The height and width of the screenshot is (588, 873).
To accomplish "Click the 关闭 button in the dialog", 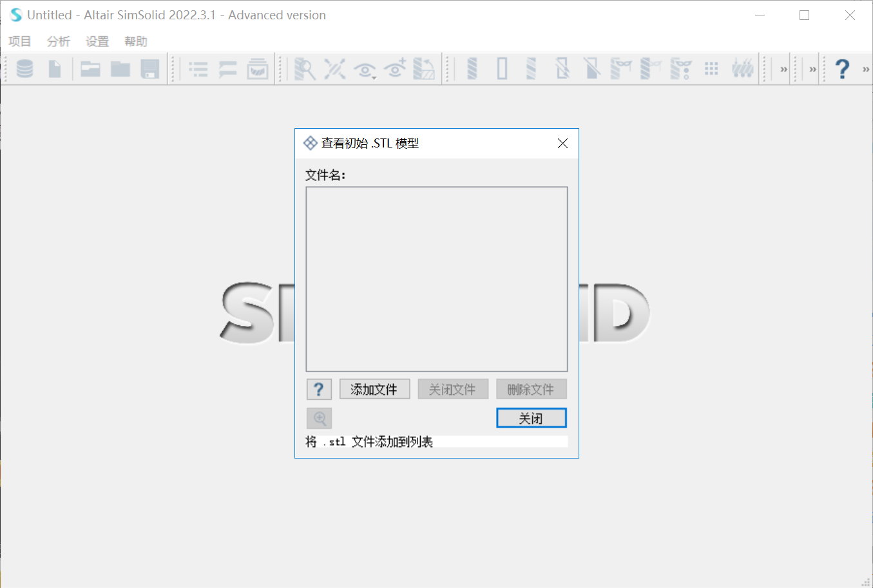I will 532,418.
